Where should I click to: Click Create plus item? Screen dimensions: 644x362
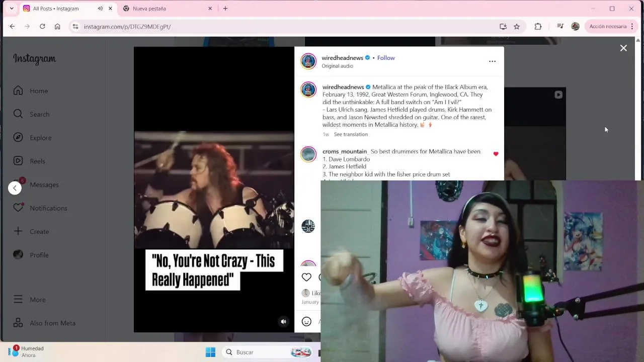[31, 231]
